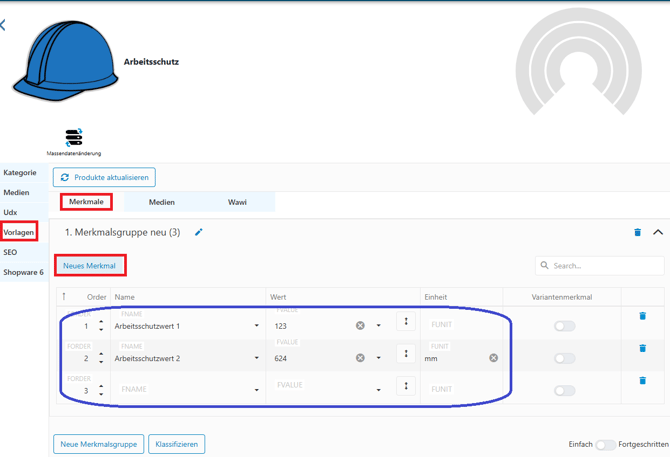The height and width of the screenshot is (457, 670).
Task: Enable Variantenmerkmal for Arbeitsschutzwert 2
Action: pyautogui.click(x=565, y=358)
